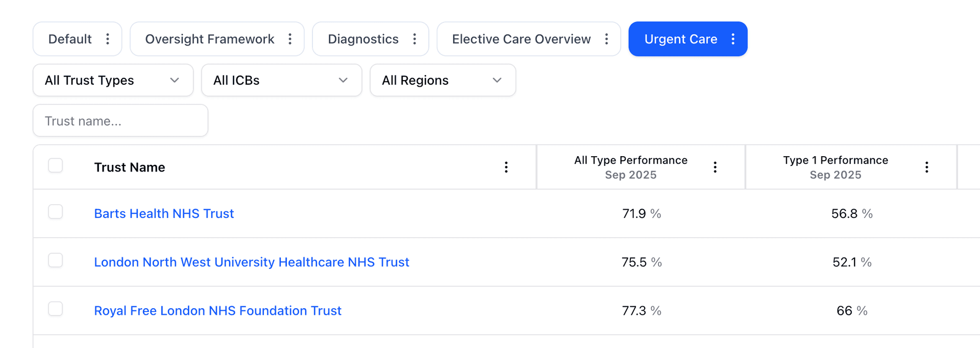Screen dimensions: 980x348
Task: Expand the All Trust Types dropdown
Action: 112,80
